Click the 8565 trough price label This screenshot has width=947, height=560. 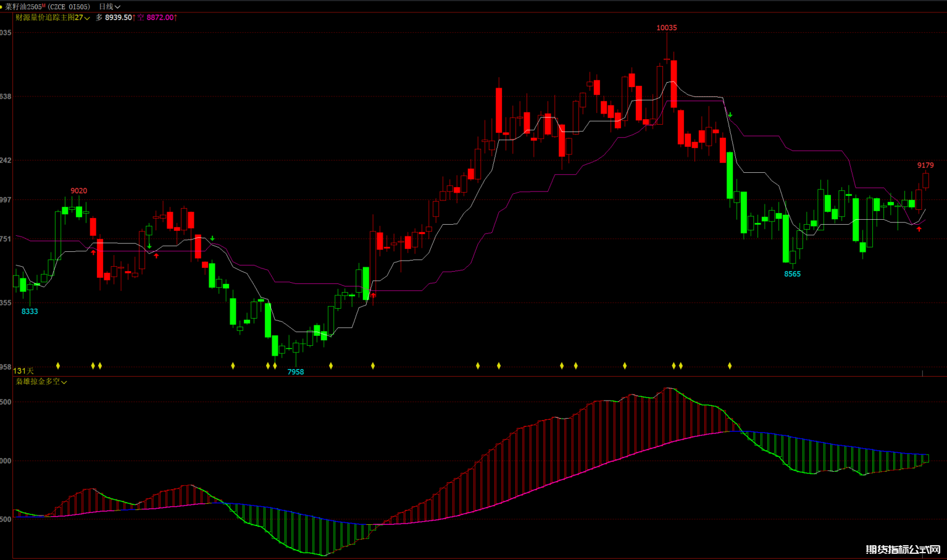pos(792,274)
